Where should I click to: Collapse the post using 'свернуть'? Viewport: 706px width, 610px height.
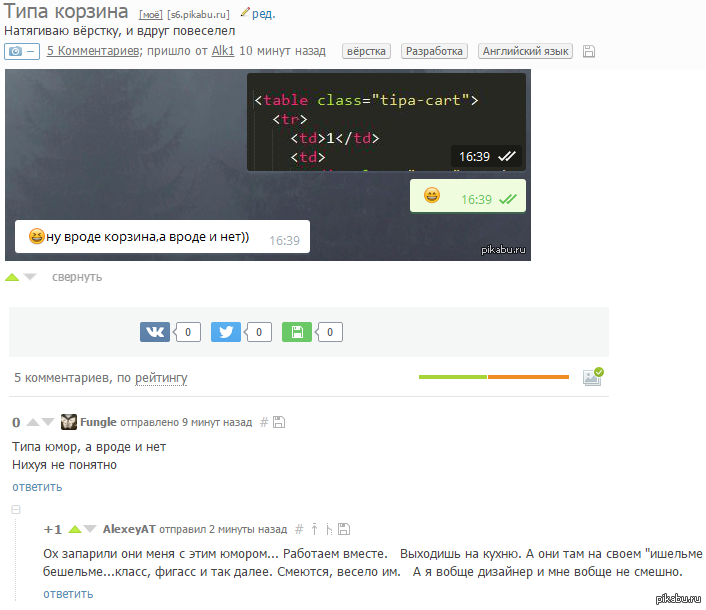pyautogui.click(x=77, y=277)
